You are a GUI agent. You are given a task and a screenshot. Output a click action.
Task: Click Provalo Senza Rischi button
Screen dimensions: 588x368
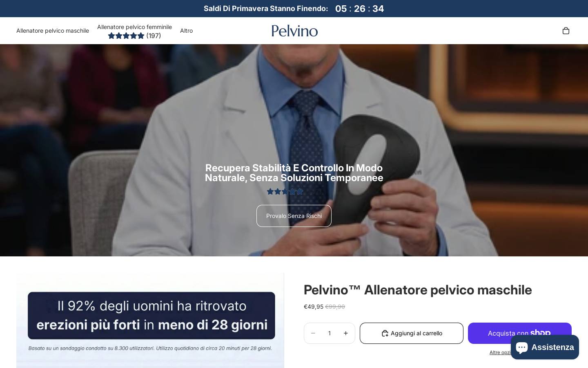coord(294,216)
